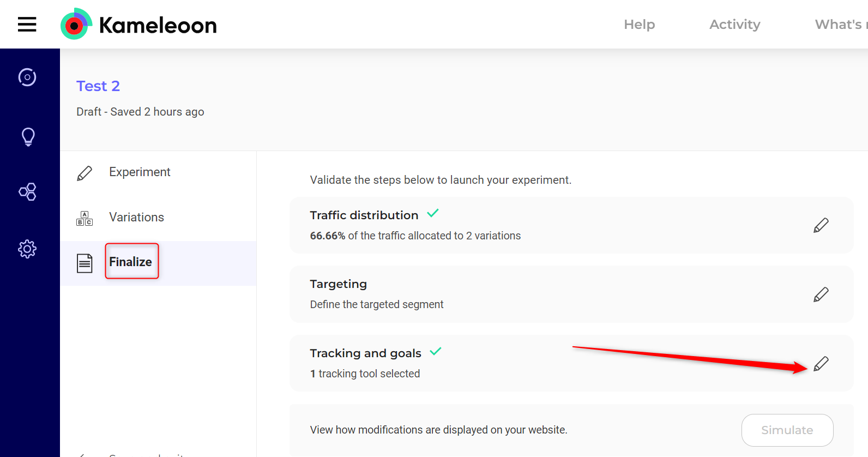Click the Test 2 experiment title
This screenshot has width=868, height=457.
[98, 86]
